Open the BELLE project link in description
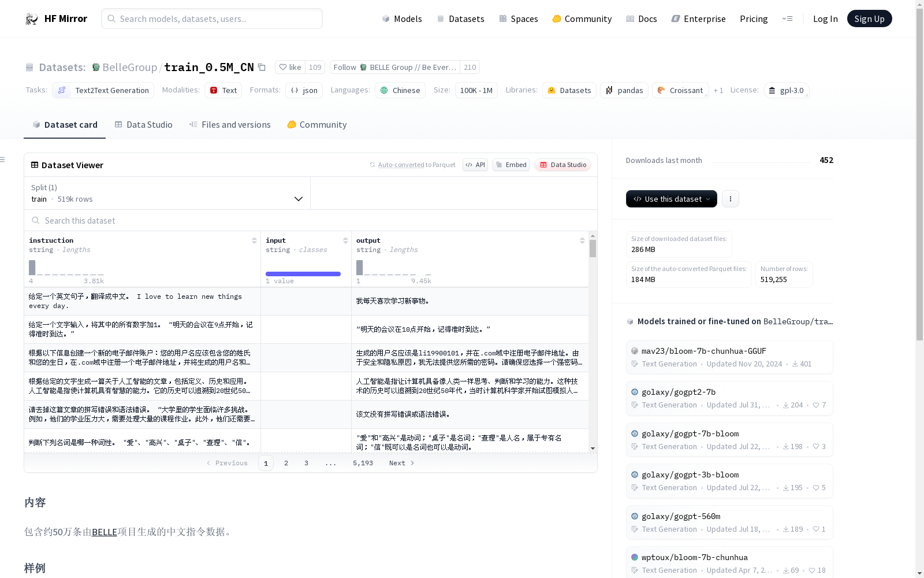This screenshot has width=924, height=578. coord(105,532)
